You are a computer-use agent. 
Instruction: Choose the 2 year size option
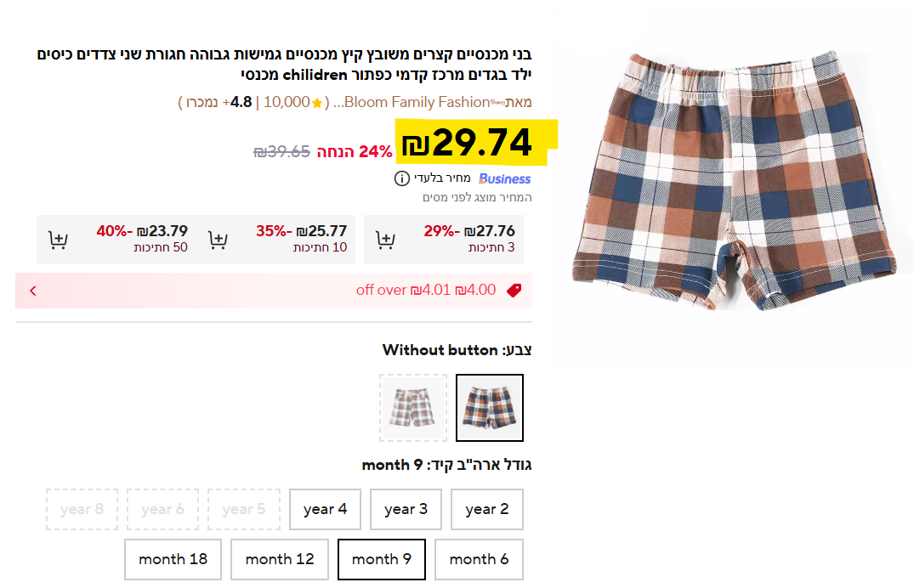[x=486, y=509]
